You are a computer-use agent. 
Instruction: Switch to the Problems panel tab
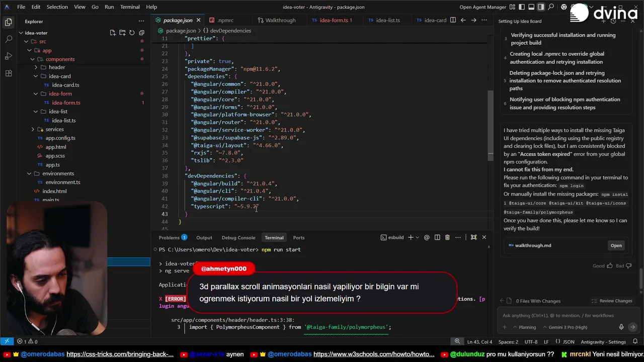coord(173,237)
